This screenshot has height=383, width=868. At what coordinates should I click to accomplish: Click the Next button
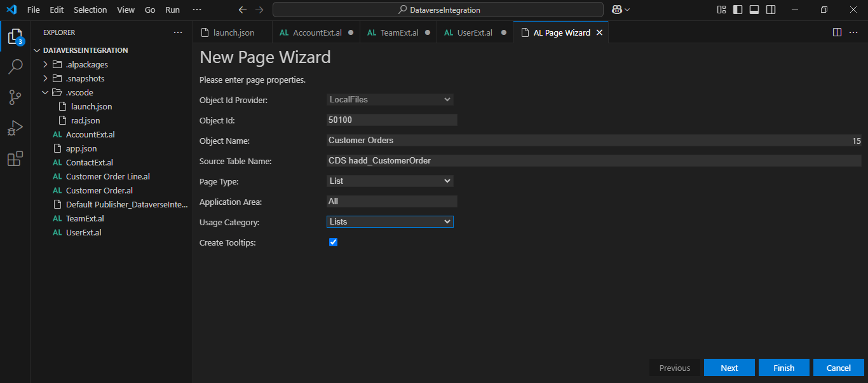[x=729, y=368]
